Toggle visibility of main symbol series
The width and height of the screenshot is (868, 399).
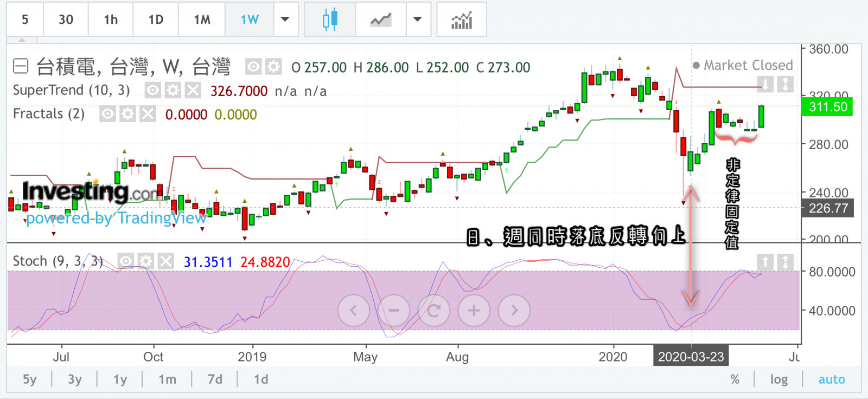point(253,67)
